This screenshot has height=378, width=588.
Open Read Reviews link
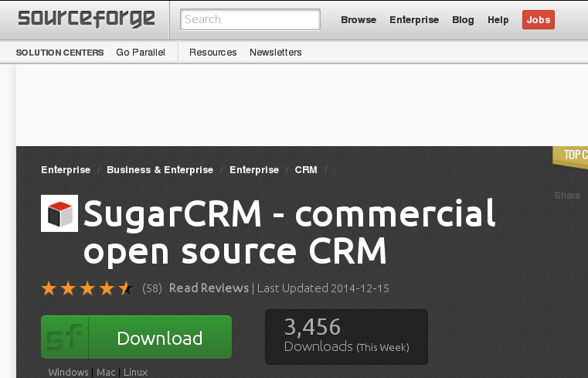(x=209, y=288)
